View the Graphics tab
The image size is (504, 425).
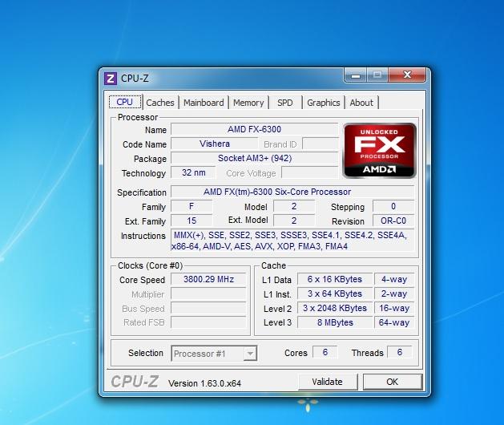point(324,103)
